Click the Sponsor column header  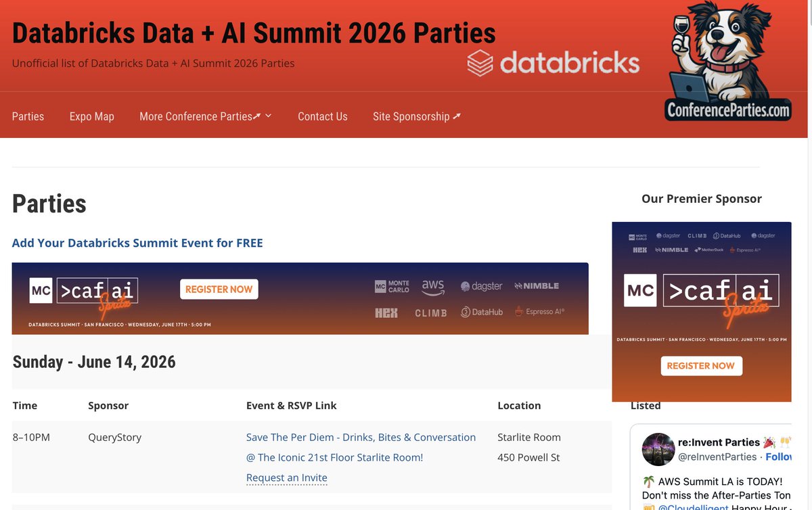(108, 406)
